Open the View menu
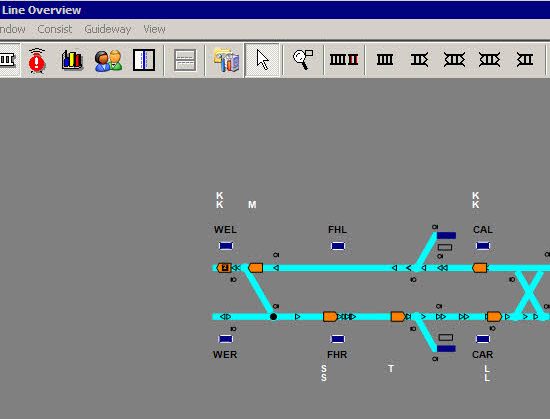 pyautogui.click(x=154, y=29)
